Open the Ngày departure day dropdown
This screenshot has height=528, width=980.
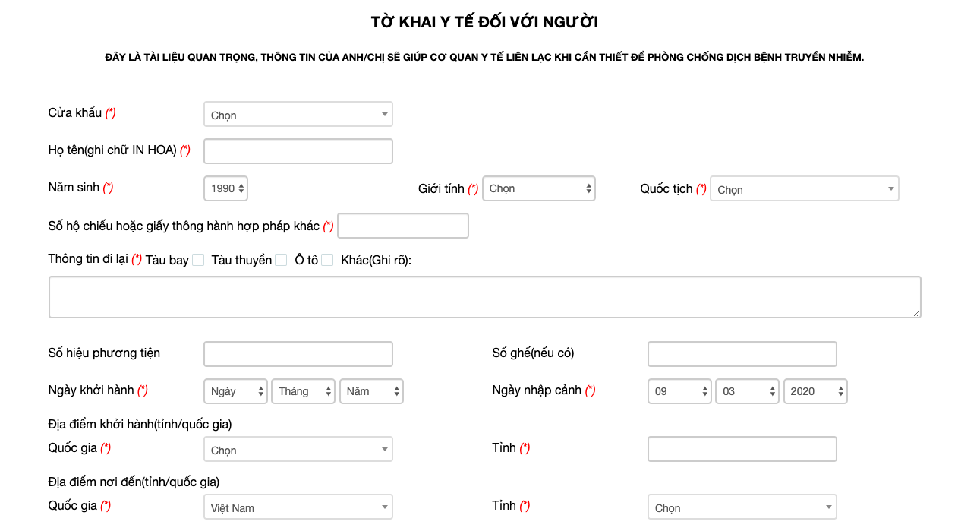coord(235,390)
